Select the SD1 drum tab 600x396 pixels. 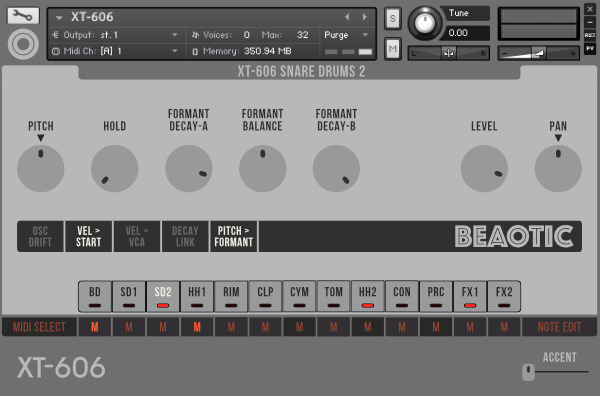(x=129, y=297)
